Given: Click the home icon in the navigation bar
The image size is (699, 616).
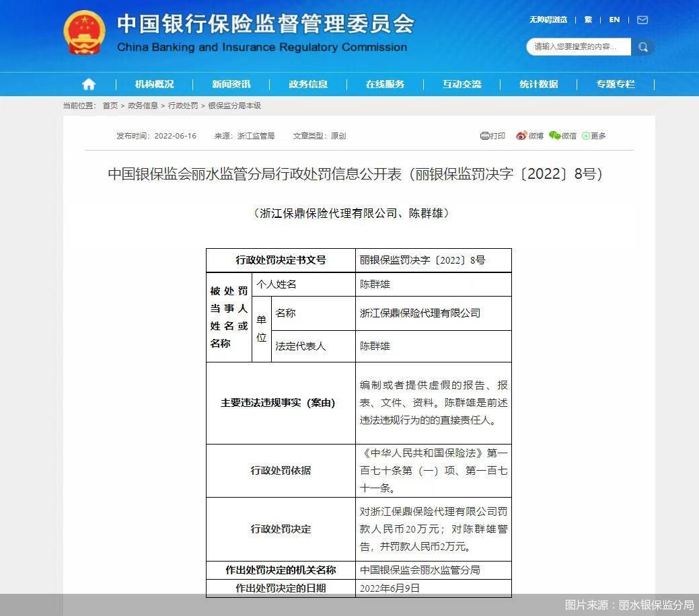Looking at the screenshot, I should click(x=88, y=84).
